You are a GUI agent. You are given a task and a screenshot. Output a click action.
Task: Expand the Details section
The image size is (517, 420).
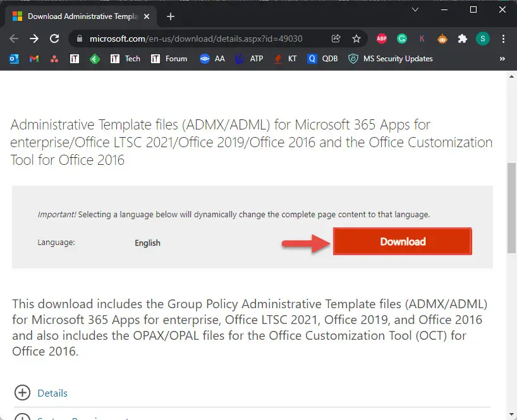point(22,393)
